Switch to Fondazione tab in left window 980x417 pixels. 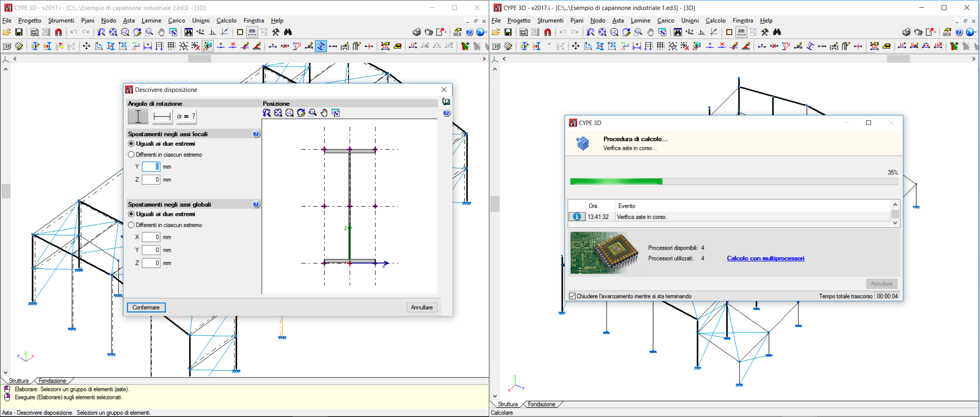tap(52, 381)
